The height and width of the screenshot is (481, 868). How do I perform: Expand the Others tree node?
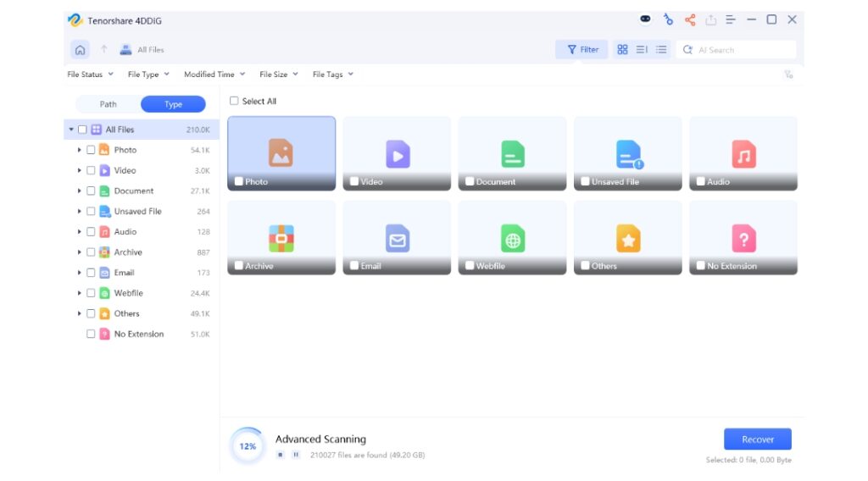[x=79, y=313]
